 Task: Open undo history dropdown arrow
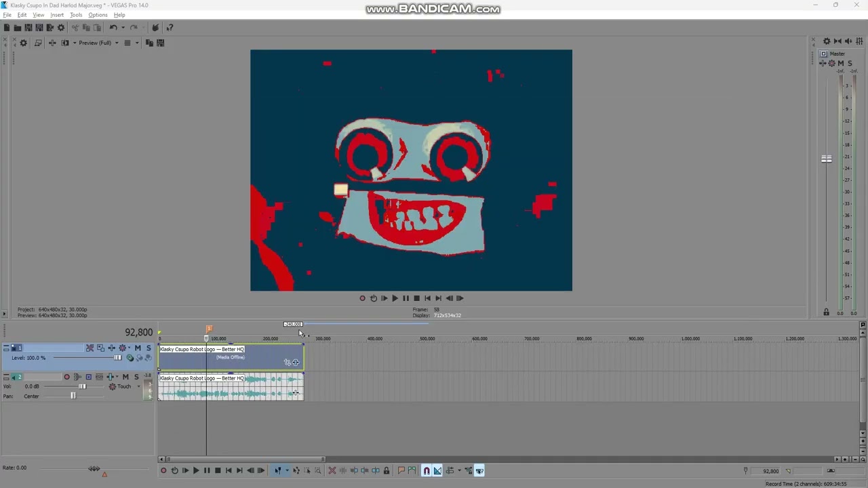click(123, 28)
